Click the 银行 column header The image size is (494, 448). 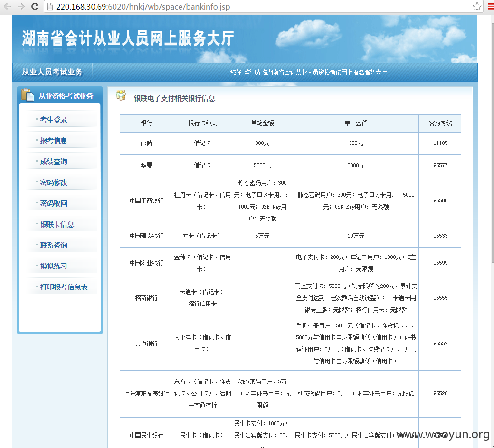(146, 123)
